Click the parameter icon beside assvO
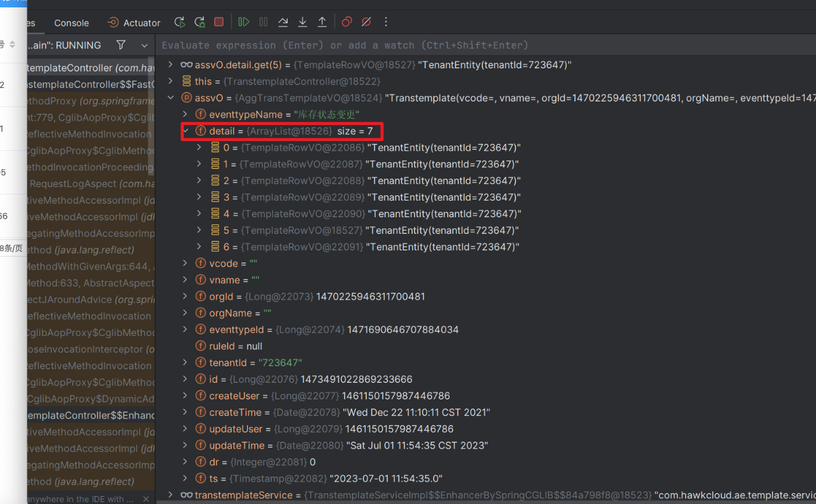The image size is (816, 504). tap(186, 98)
